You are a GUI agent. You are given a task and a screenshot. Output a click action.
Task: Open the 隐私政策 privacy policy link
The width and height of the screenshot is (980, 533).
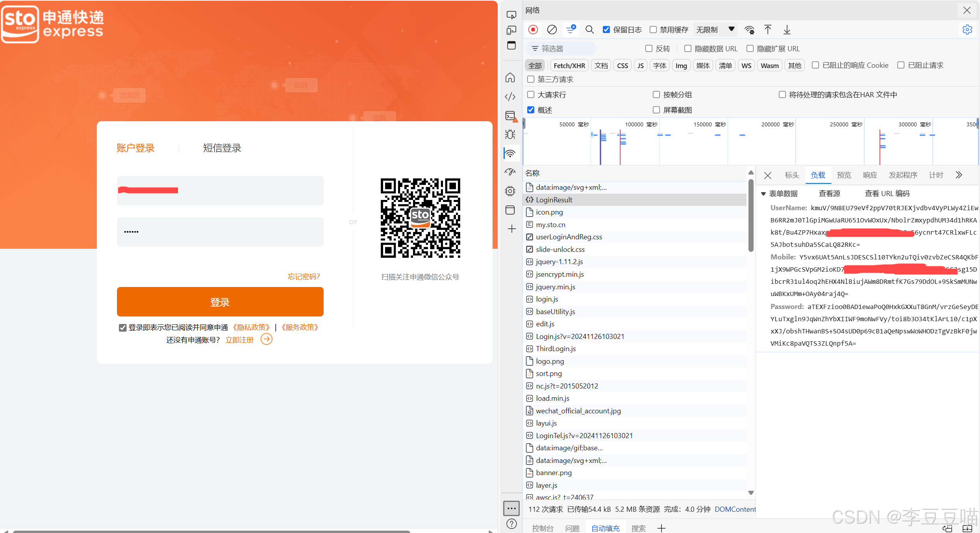pos(251,328)
